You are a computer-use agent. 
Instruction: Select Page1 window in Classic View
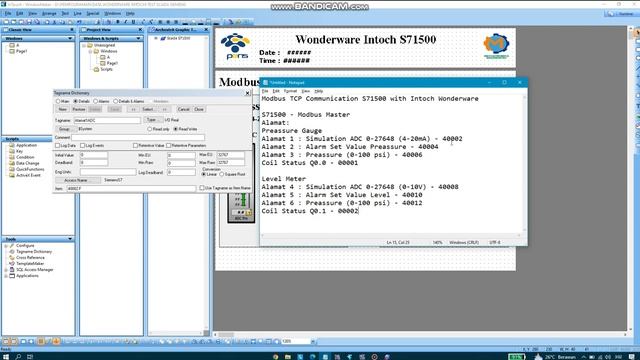click(21, 51)
